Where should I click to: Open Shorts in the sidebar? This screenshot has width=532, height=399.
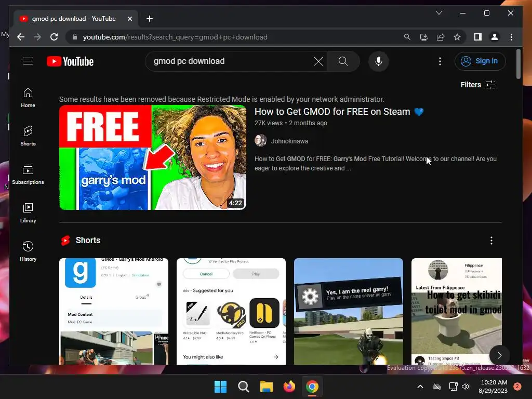tap(28, 136)
